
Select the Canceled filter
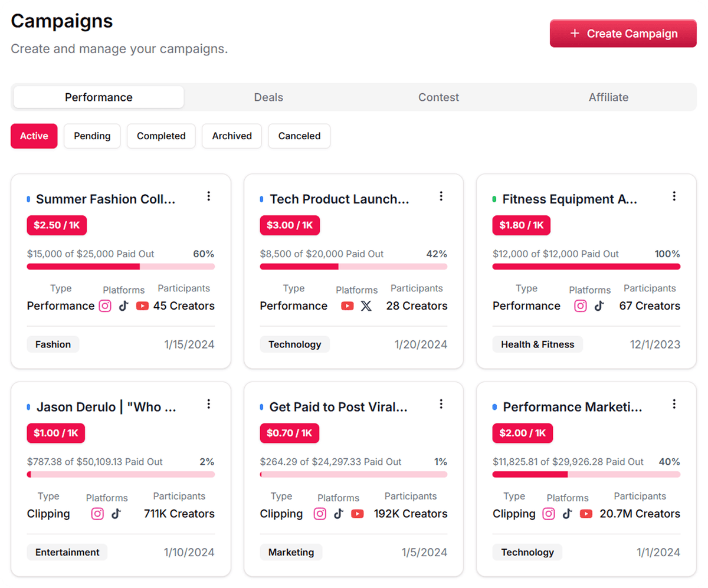coord(299,136)
